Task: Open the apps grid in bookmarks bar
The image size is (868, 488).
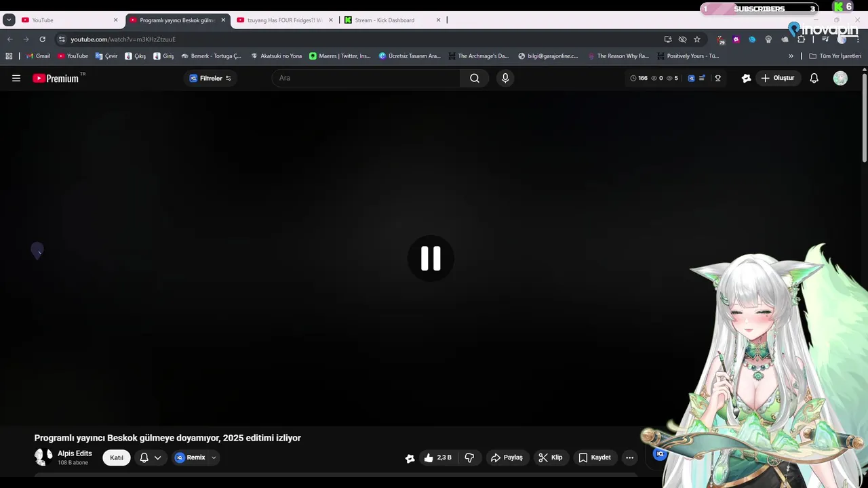Action: (x=9, y=56)
